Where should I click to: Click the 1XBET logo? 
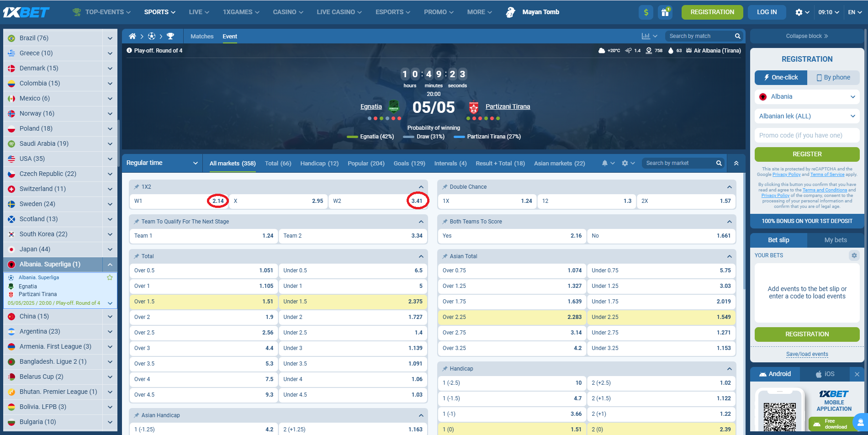[x=26, y=12]
